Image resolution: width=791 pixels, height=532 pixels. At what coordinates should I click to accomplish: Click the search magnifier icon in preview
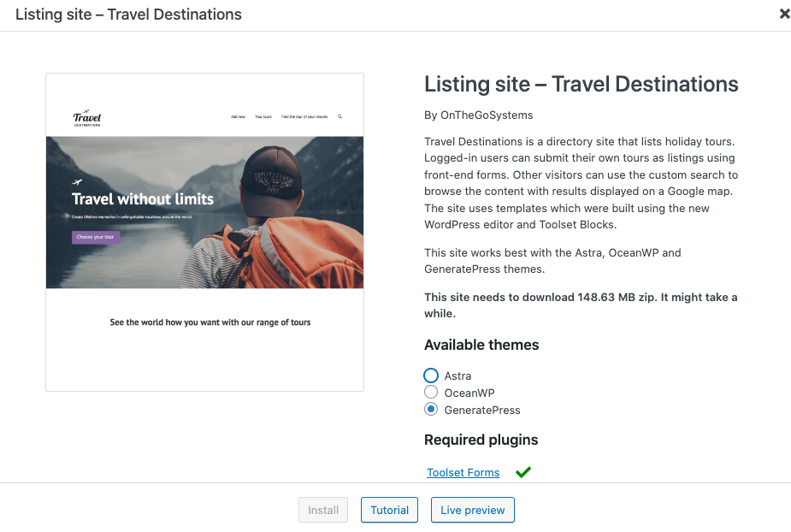point(339,116)
